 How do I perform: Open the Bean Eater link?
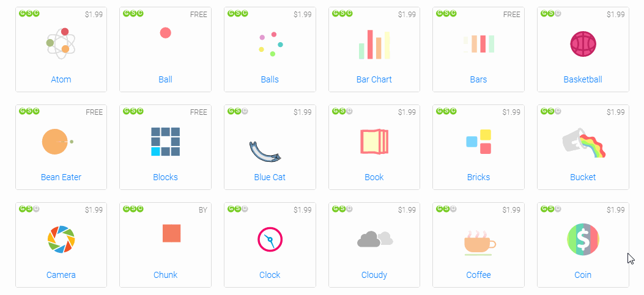[61, 177]
